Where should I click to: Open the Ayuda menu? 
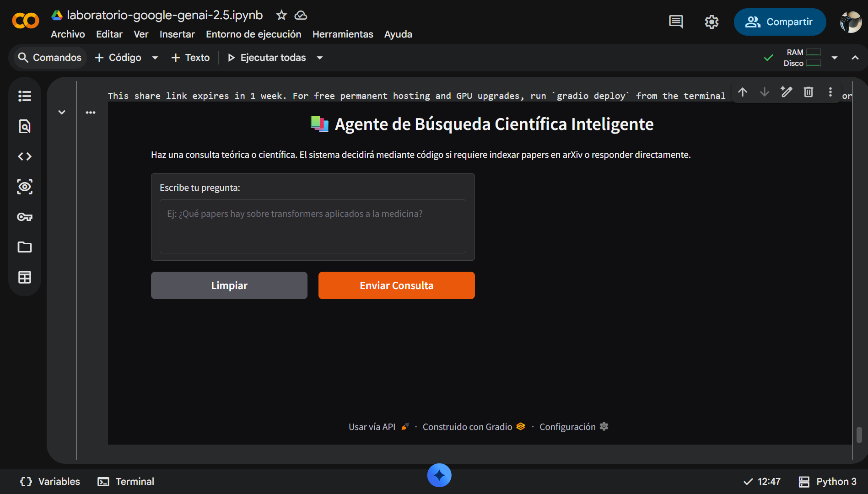[398, 34]
